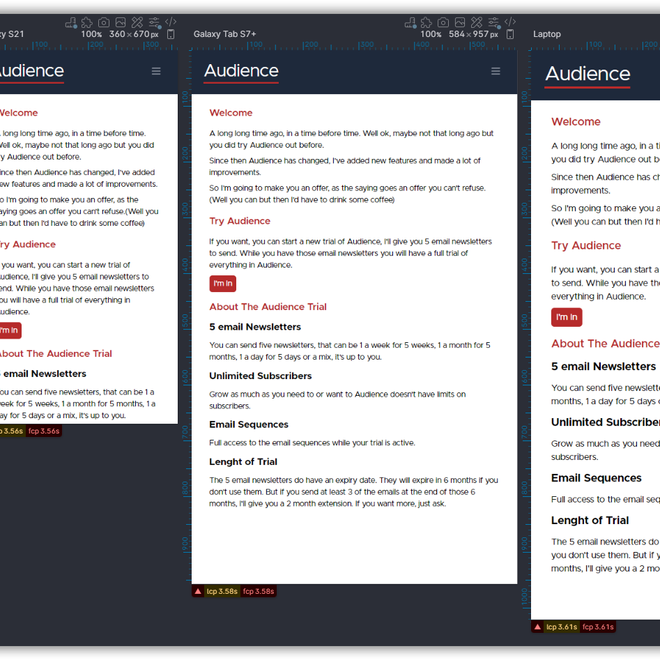Click the Welcome heading in the Laptop pane
The height and width of the screenshot is (660, 660).
point(576,122)
